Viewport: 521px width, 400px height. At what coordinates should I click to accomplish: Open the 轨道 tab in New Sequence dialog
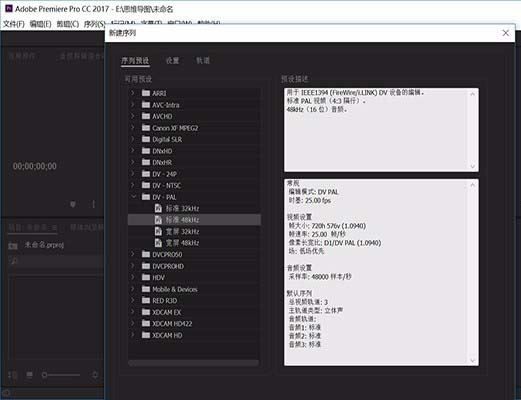(203, 60)
